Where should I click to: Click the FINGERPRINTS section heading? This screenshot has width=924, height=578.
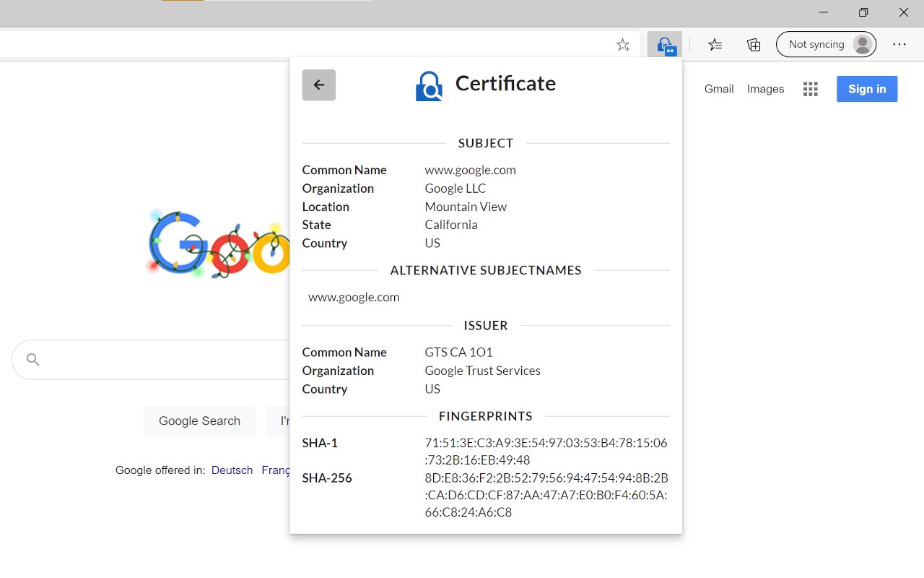[486, 416]
